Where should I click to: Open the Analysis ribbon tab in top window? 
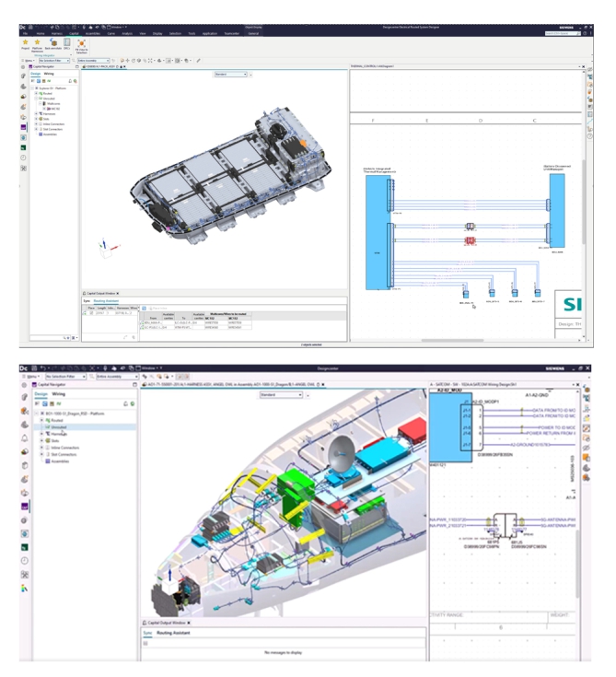(127, 33)
